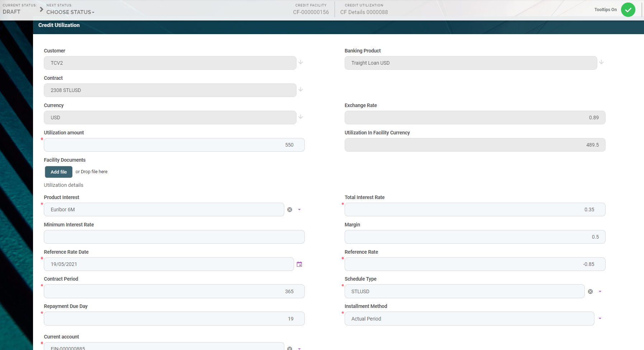Open Credit Utilization CF Details 0000088 breadcrumb
The height and width of the screenshot is (350, 644).
[364, 12]
